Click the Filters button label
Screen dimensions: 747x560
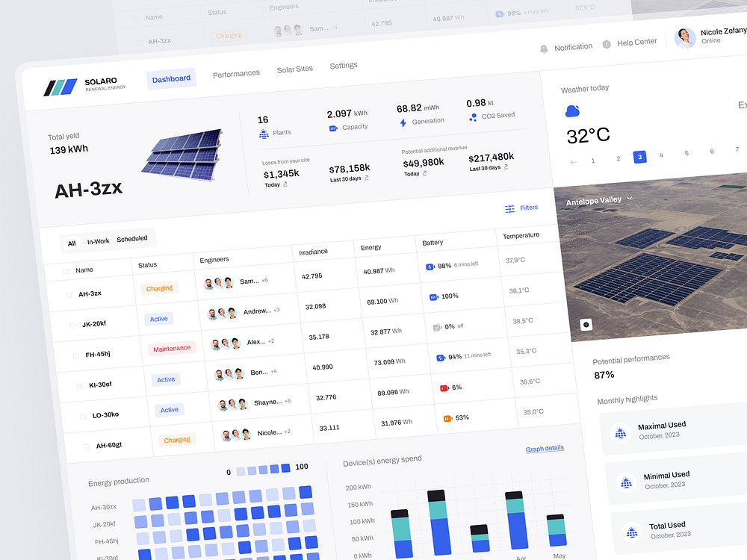[529, 208]
